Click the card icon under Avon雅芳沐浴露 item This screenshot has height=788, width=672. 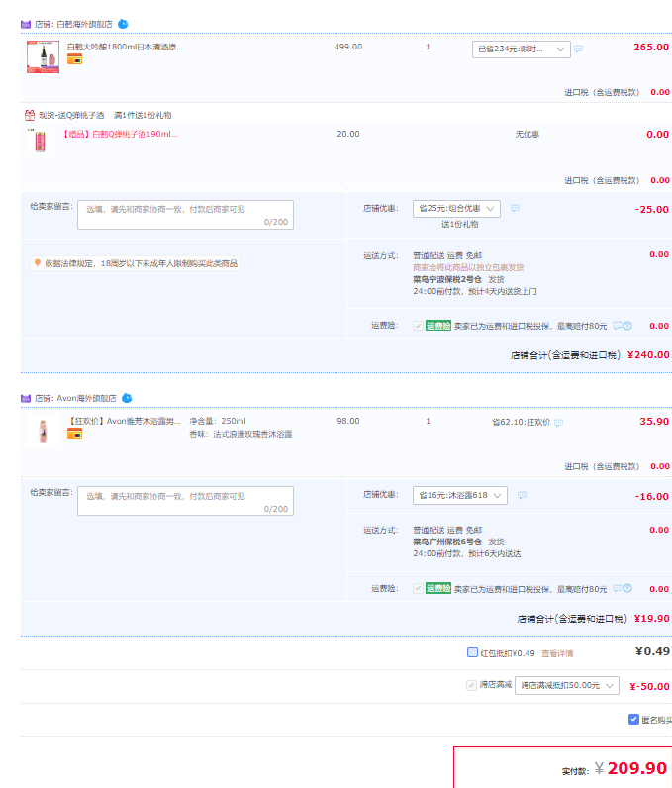pos(74,434)
